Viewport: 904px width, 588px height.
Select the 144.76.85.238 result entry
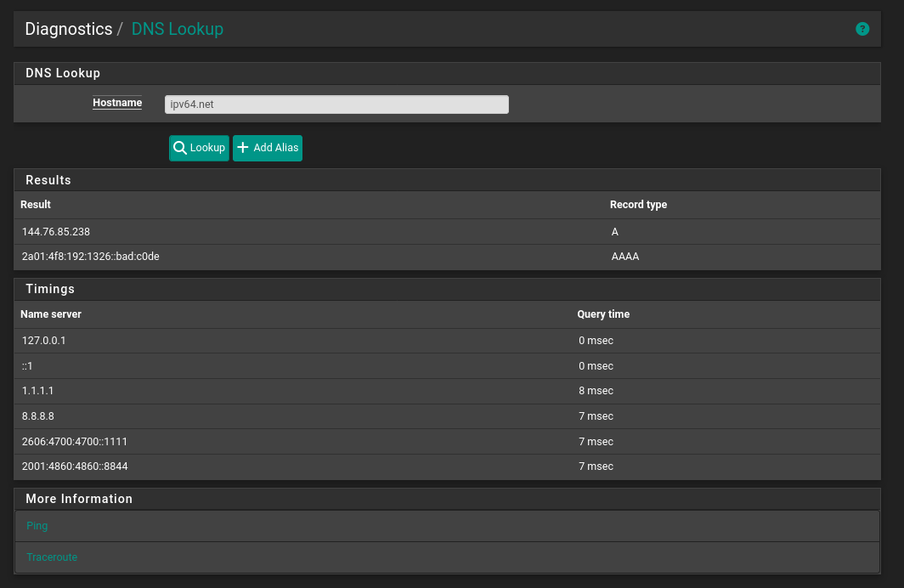coord(56,232)
